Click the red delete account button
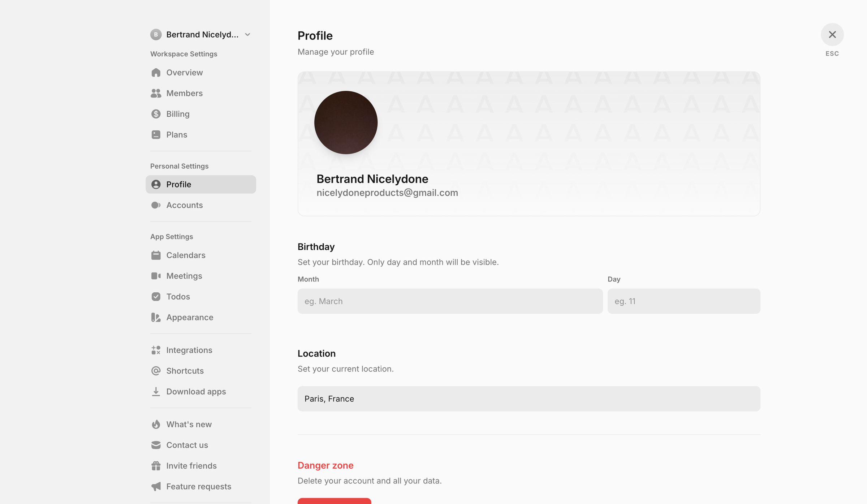 pos(334,501)
